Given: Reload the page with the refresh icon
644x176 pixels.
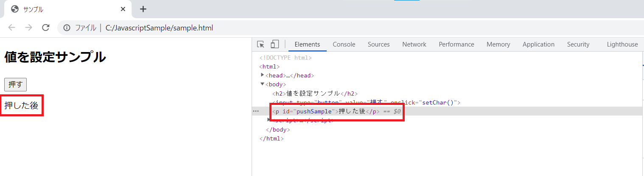Looking at the screenshot, I should point(46,28).
